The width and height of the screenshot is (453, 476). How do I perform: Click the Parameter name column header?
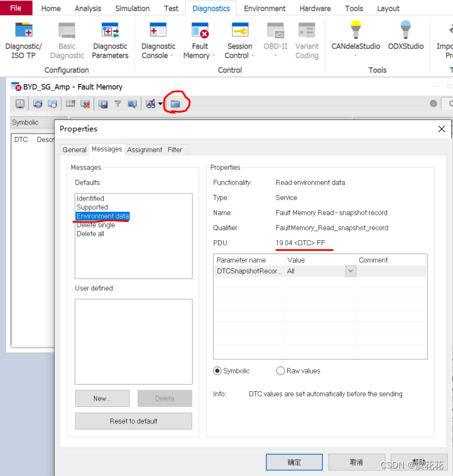(249, 260)
